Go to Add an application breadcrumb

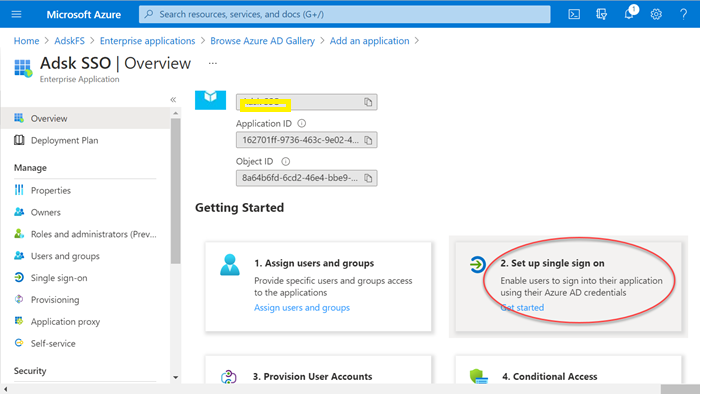(x=369, y=41)
